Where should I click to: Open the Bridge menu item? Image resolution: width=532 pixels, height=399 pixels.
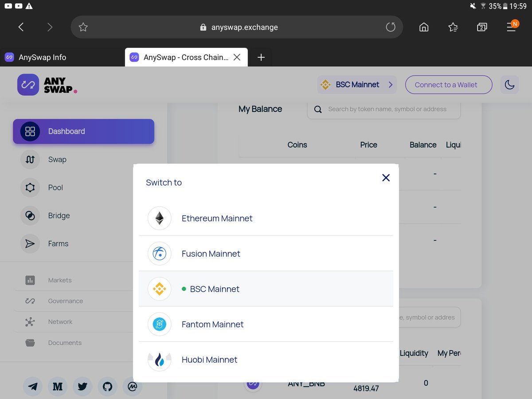[59, 215]
